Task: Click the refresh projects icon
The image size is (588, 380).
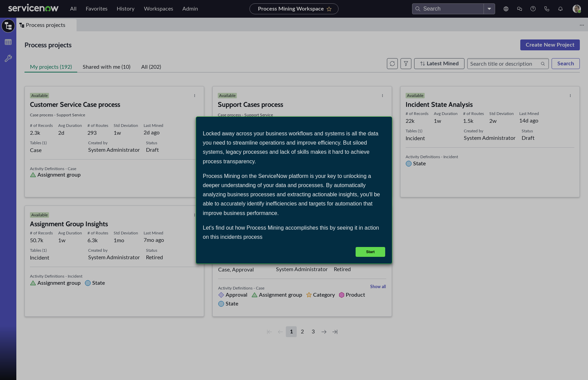Action: coord(392,64)
